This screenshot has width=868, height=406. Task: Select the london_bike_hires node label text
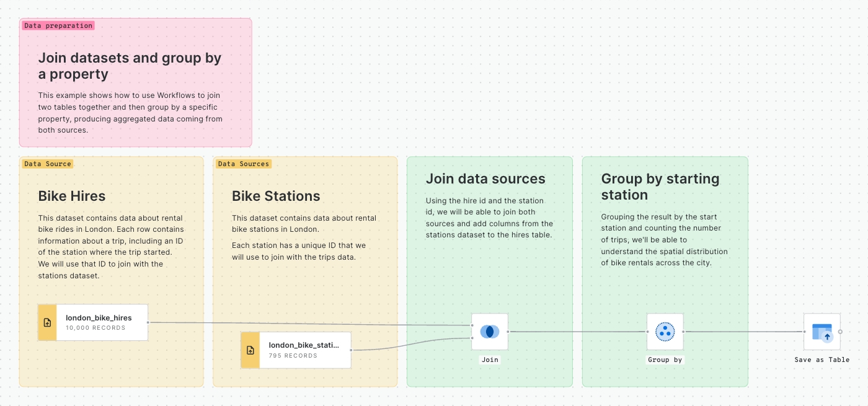point(99,318)
